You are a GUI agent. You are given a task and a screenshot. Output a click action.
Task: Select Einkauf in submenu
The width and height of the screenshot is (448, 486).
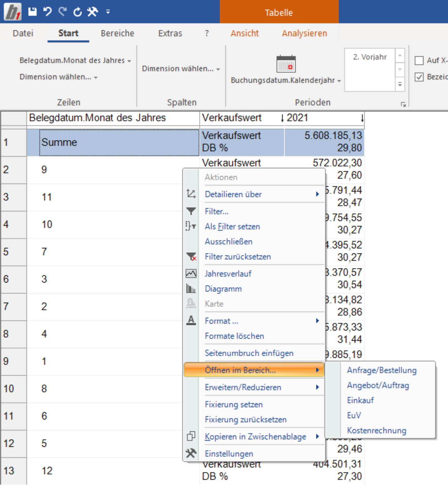click(x=360, y=400)
